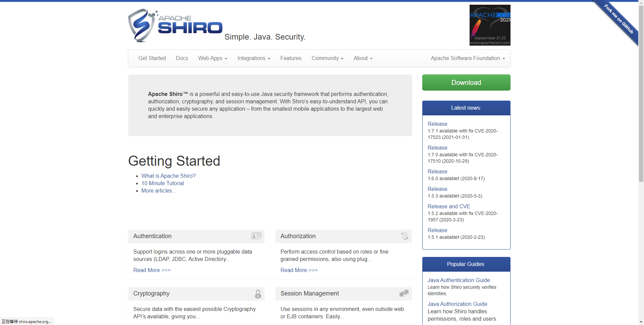Click the Authorization card heading
Image resolution: width=644 pixels, height=325 pixels.
[298, 236]
